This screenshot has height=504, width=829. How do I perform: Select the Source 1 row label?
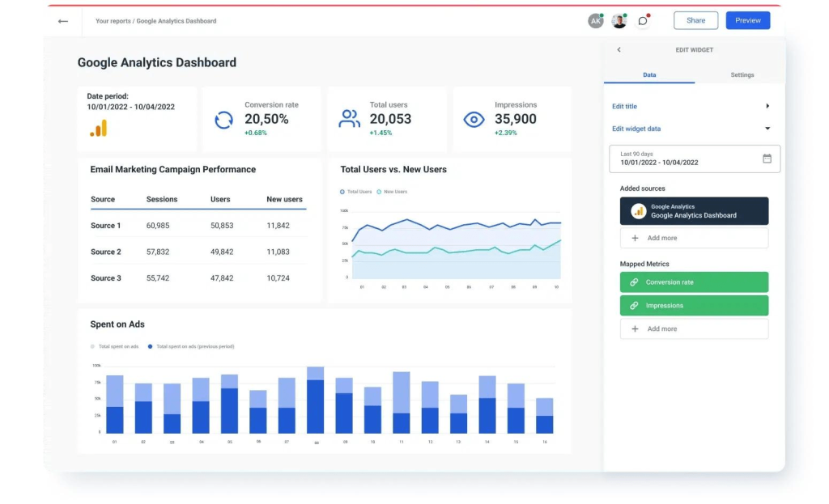106,226
